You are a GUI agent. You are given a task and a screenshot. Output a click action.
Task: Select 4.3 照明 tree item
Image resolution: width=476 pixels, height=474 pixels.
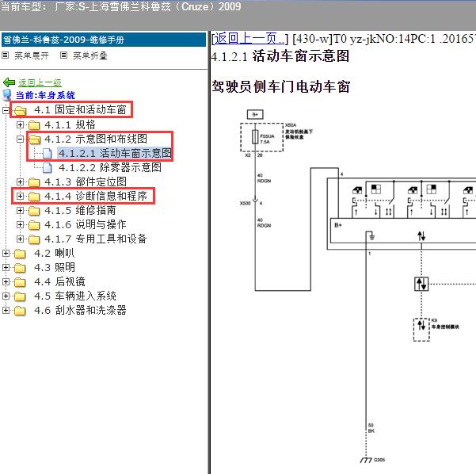coord(55,267)
